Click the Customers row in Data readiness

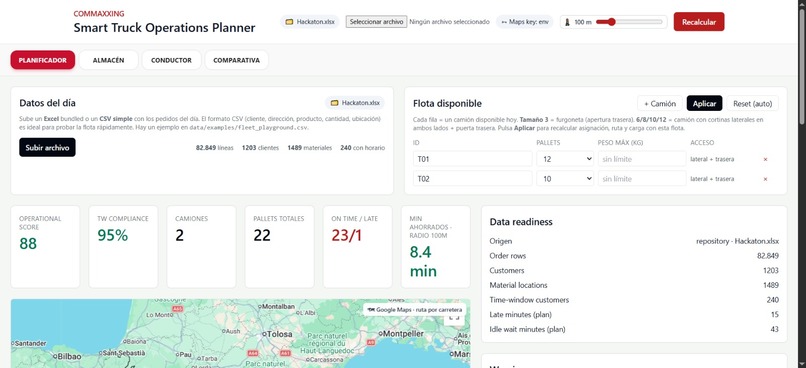pyautogui.click(x=634, y=270)
